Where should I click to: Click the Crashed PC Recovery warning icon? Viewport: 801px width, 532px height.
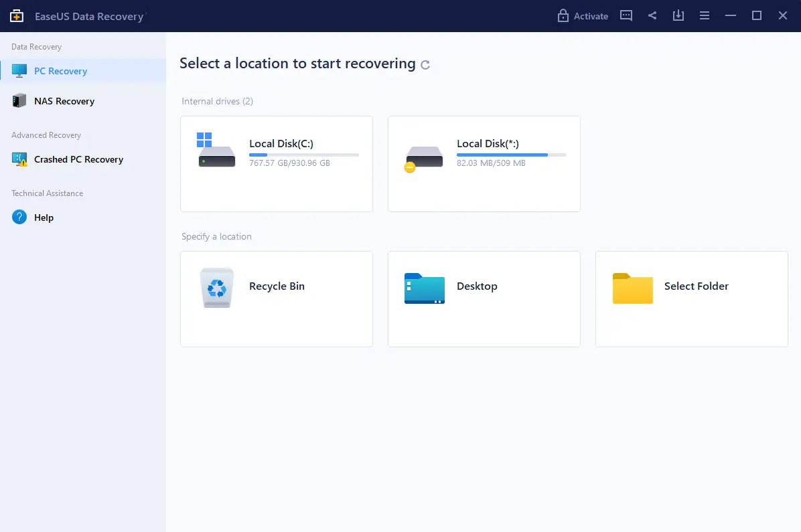[x=19, y=159]
